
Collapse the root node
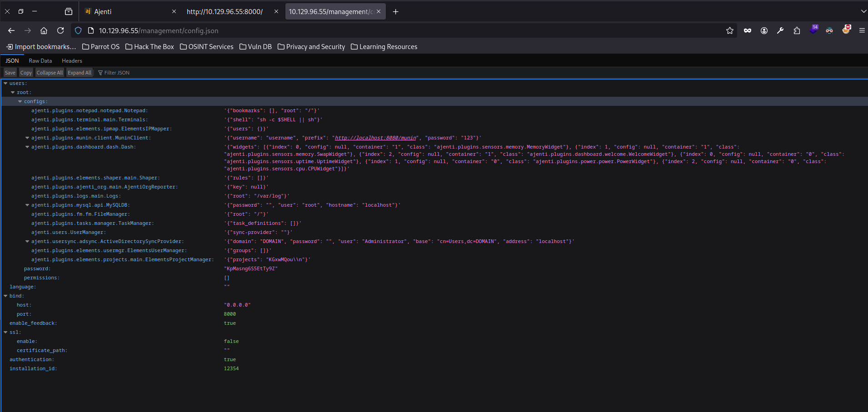(13, 93)
